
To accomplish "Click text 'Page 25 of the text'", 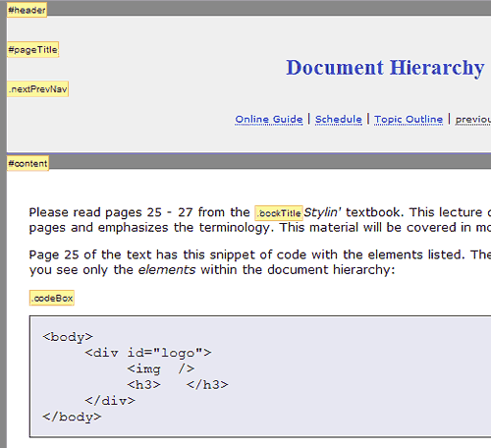I will (x=90, y=254).
